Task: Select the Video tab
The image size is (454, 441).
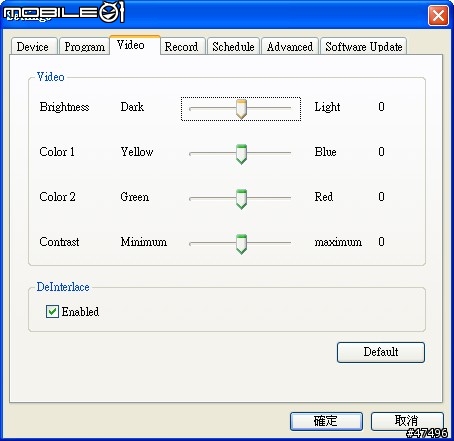Action: coord(135,45)
